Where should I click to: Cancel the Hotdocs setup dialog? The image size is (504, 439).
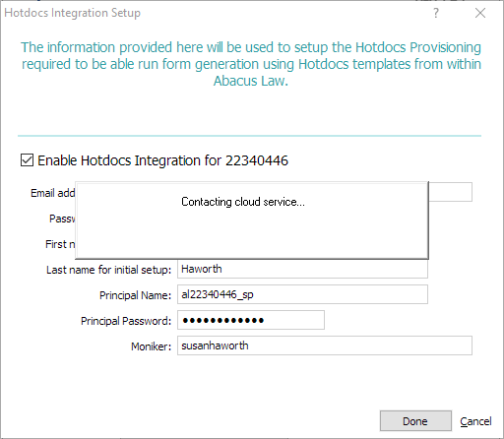(475, 421)
